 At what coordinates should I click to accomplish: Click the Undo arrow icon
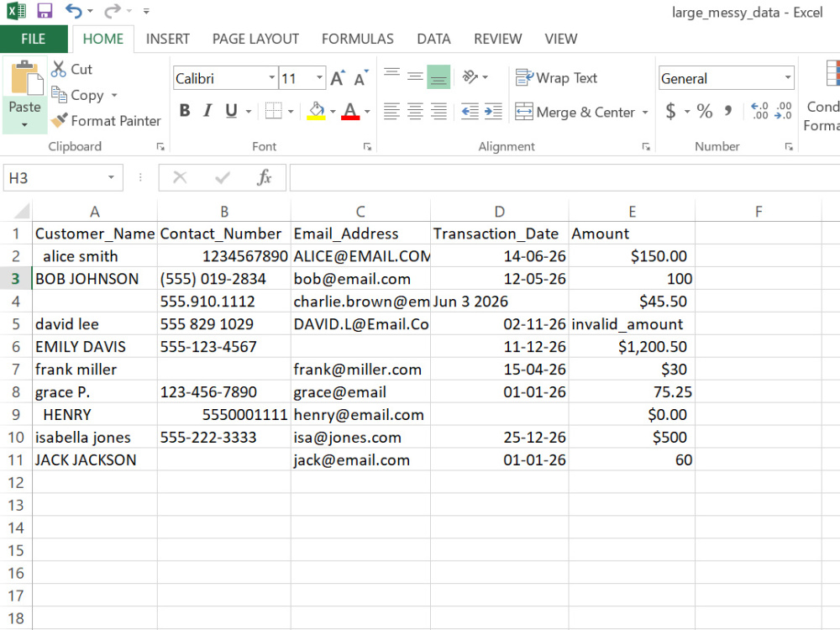[74, 11]
